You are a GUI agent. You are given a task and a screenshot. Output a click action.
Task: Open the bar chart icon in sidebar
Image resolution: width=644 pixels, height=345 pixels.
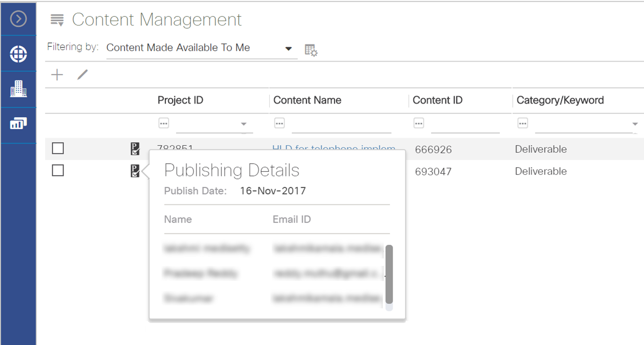coord(18,124)
